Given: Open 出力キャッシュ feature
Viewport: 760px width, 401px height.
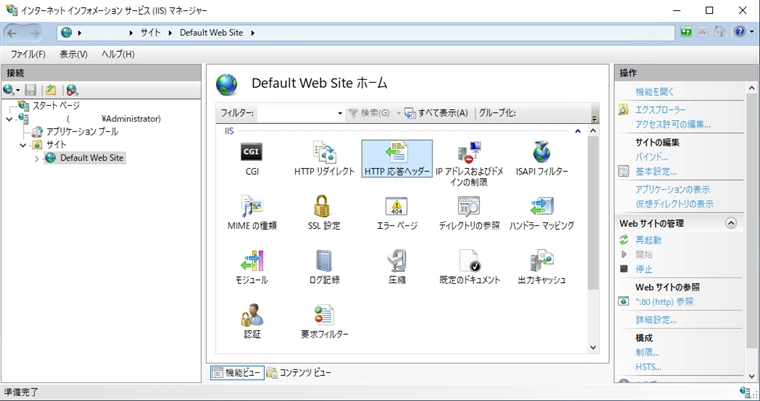Looking at the screenshot, I should 541,267.
